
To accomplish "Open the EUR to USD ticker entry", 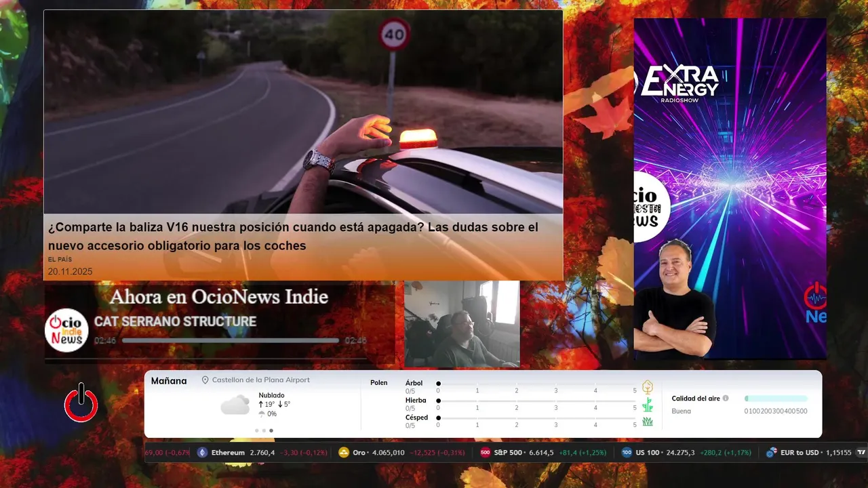I will click(808, 453).
